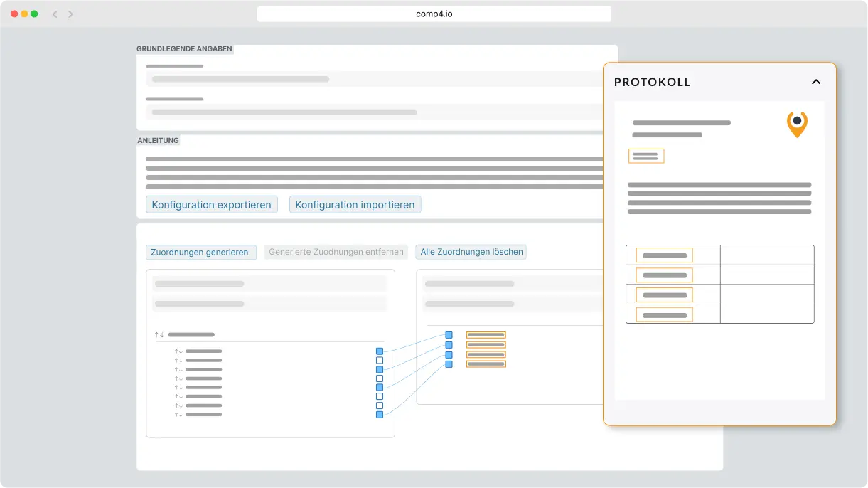
Task: Toggle the last checked box in the source list
Action: (x=380, y=414)
